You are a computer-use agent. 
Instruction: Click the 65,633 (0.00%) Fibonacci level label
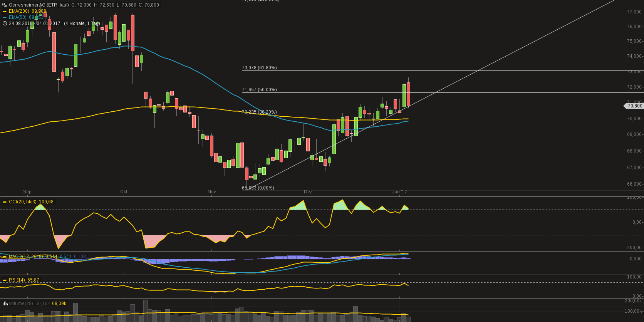[258, 188]
